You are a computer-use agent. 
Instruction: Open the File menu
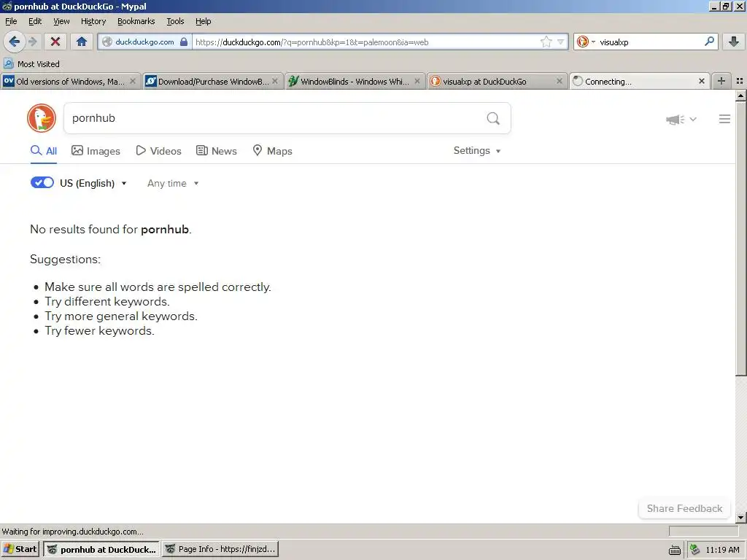tap(11, 21)
